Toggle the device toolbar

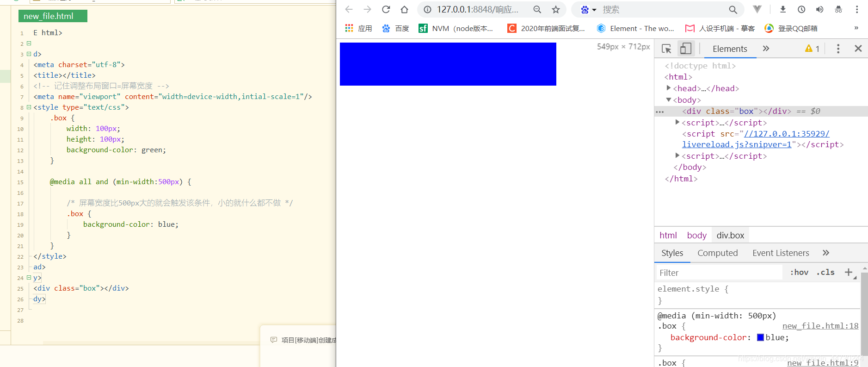click(x=686, y=48)
